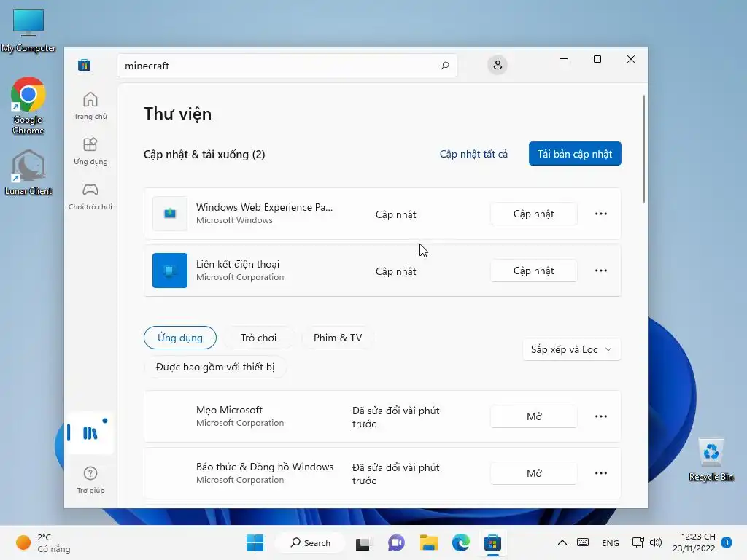Select Được bao gồm với thiết bị filter

point(215,367)
